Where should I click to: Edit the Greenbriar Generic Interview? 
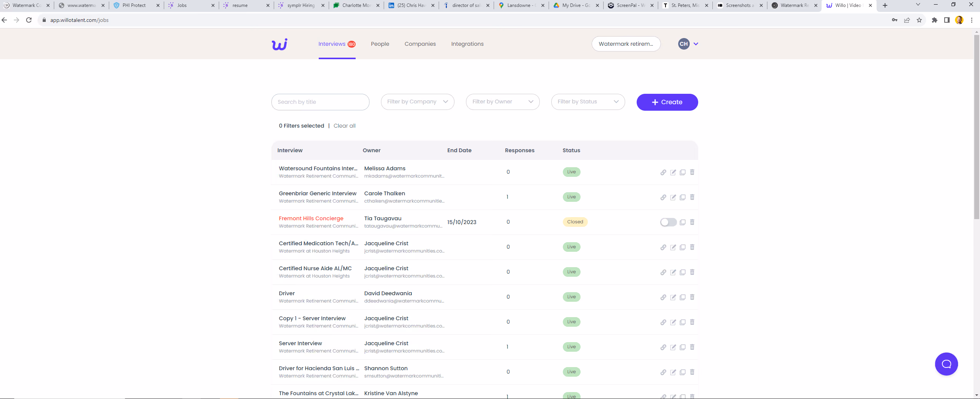pyautogui.click(x=673, y=197)
